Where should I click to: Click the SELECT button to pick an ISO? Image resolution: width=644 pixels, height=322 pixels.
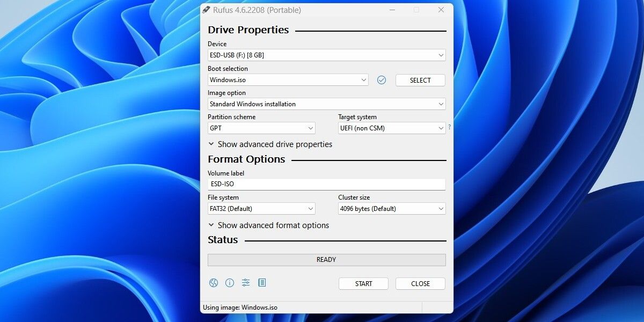click(x=420, y=79)
